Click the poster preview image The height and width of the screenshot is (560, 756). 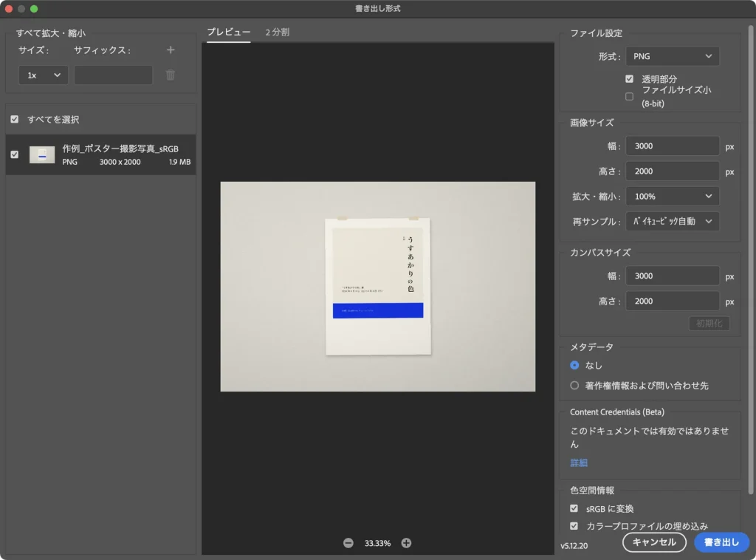coord(377,287)
